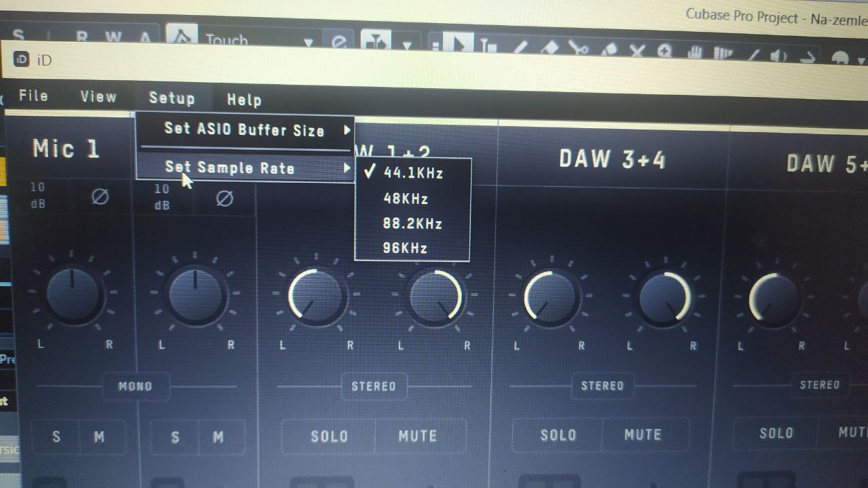Toggle STEREO link on the DAW 1+2 channel

(x=374, y=386)
